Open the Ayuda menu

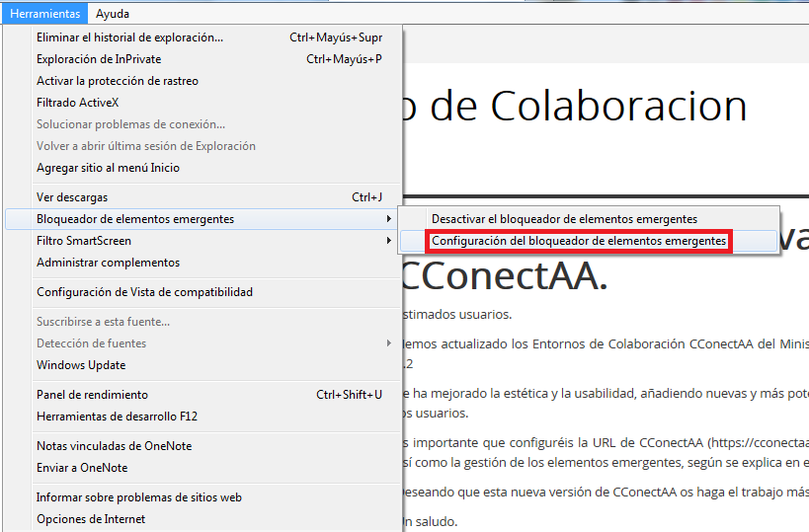click(x=113, y=14)
